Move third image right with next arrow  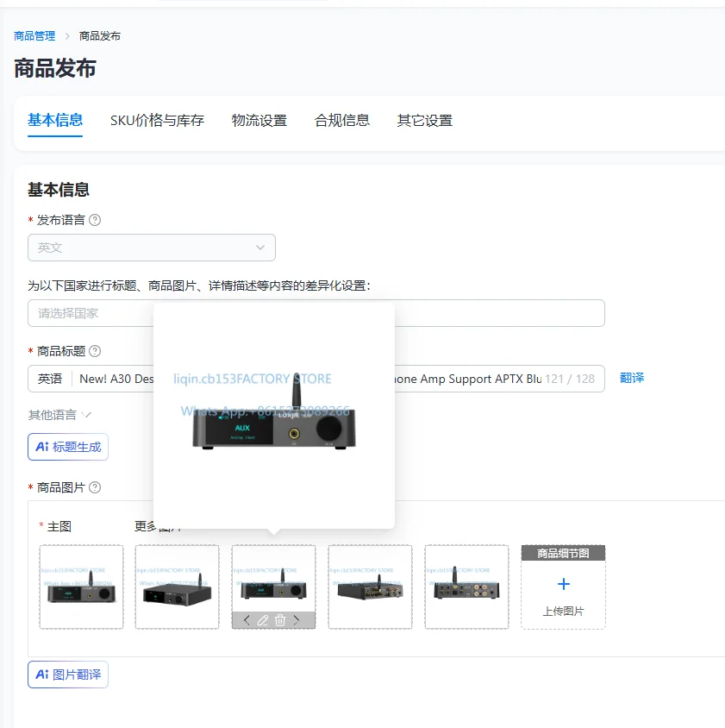[x=297, y=620]
